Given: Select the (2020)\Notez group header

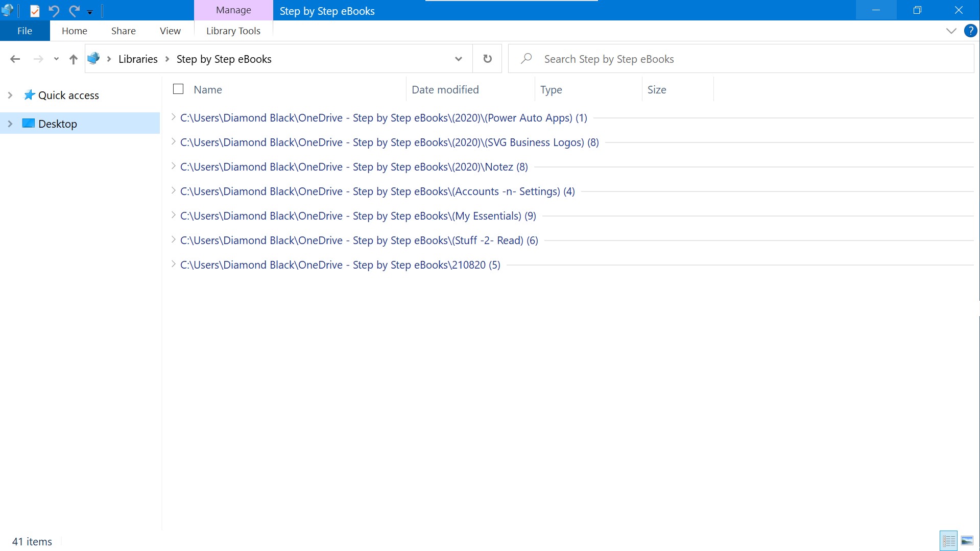Looking at the screenshot, I should point(354,167).
